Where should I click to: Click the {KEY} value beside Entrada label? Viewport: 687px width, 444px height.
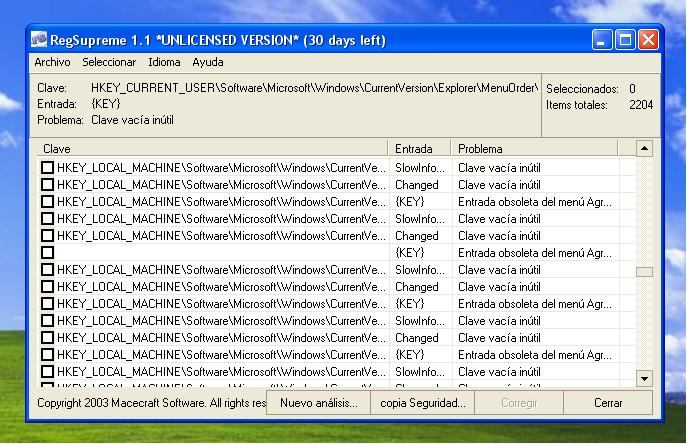106,104
